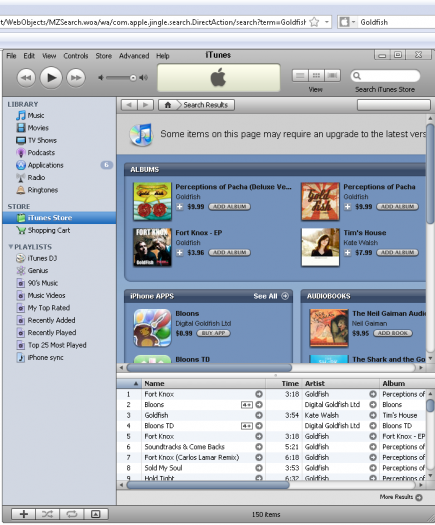Select Radio in the Library
435x525 pixels.
[x=36, y=177]
